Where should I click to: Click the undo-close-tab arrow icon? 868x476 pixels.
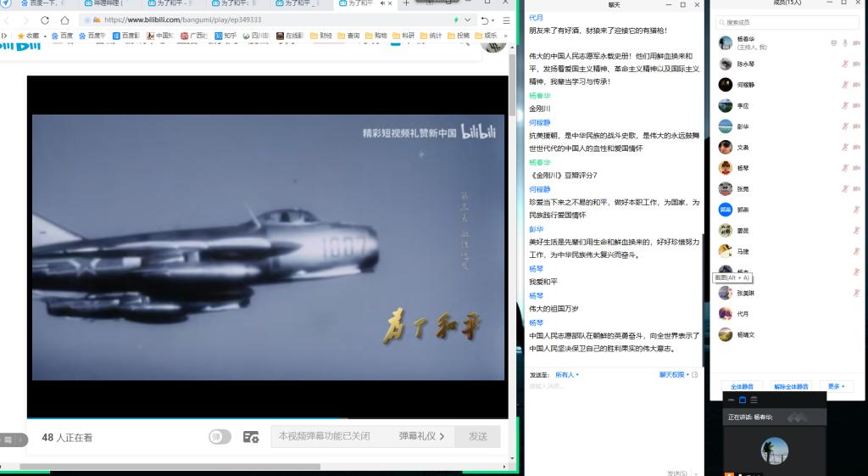485,20
